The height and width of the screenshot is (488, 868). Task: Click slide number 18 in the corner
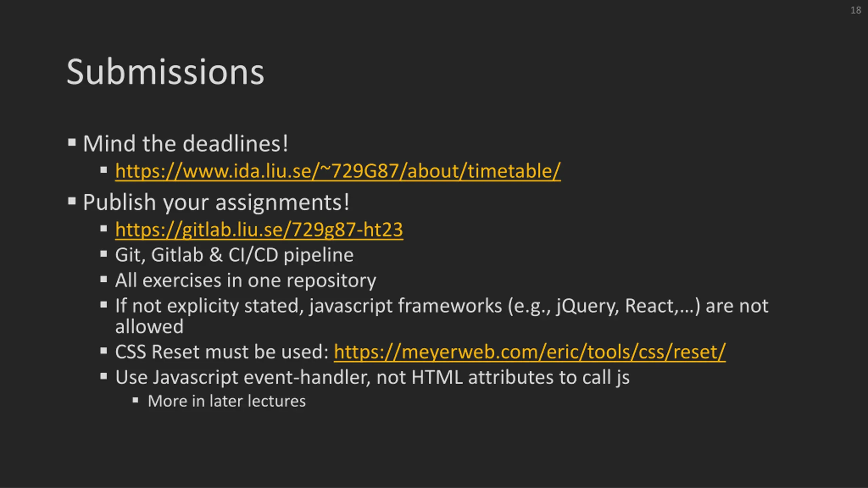pyautogui.click(x=856, y=10)
